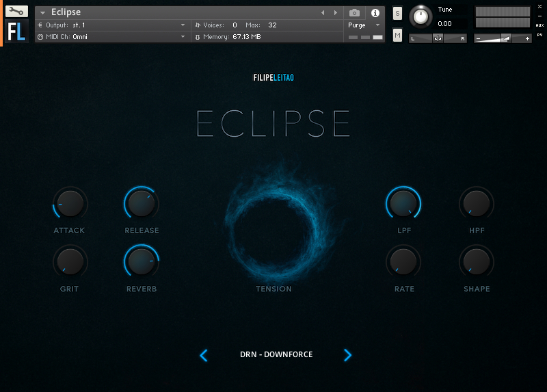Click the ECLIPSE title text
Image resolution: width=547 pixels, height=392 pixels.
click(273, 124)
